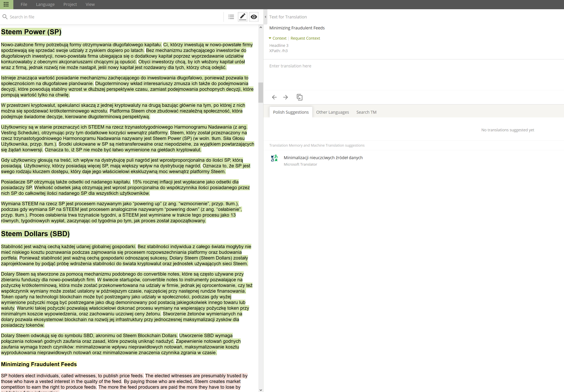Click the Text for Translation label
This screenshot has width=564, height=392.
(288, 17)
